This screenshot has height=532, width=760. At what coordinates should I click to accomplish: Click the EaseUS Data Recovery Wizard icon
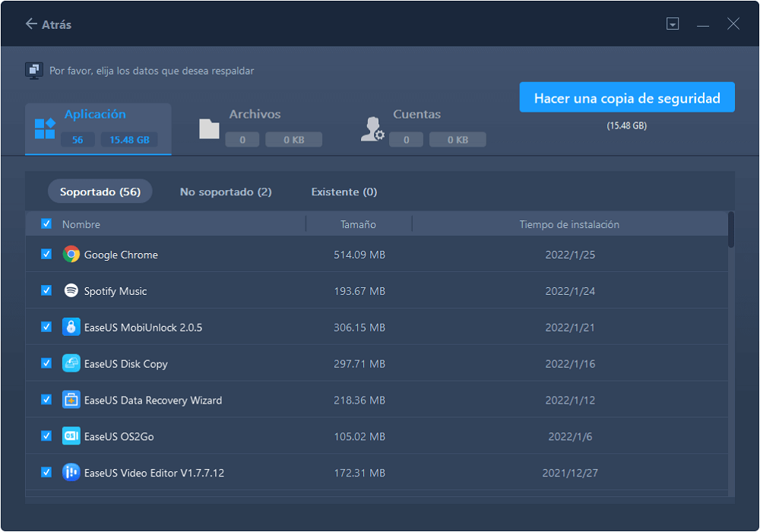[71, 400]
